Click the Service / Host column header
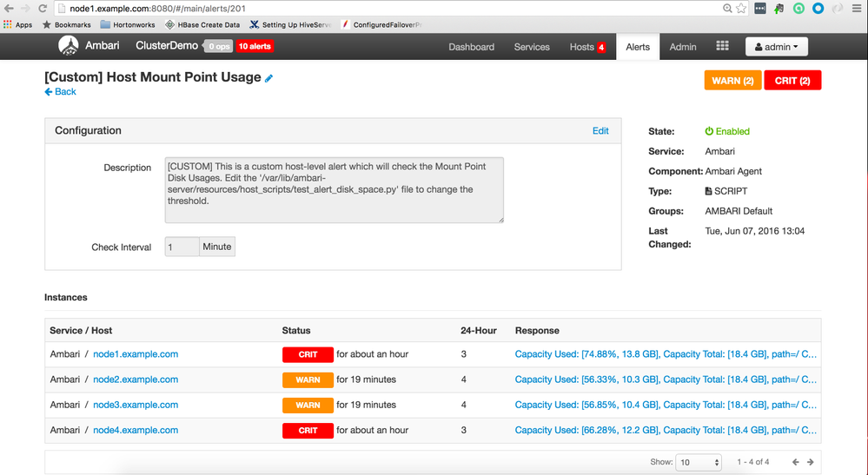The image size is (868, 475). click(81, 331)
